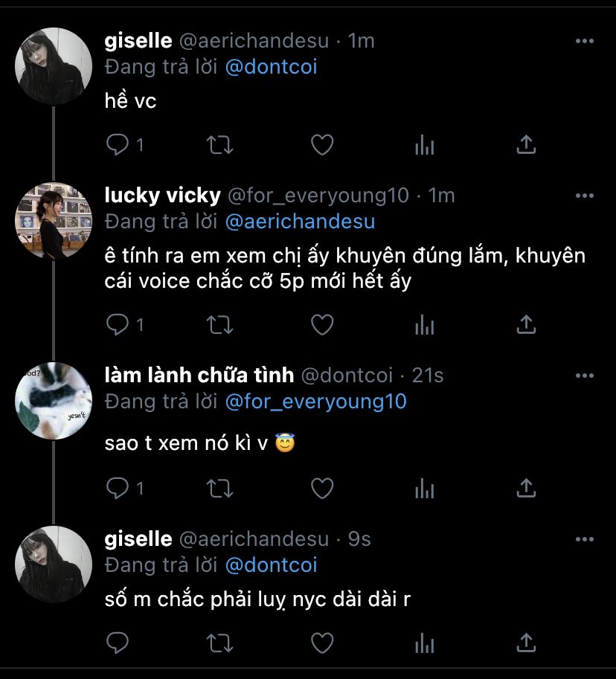Retweet lucky vicky's voice tweet

click(219, 324)
